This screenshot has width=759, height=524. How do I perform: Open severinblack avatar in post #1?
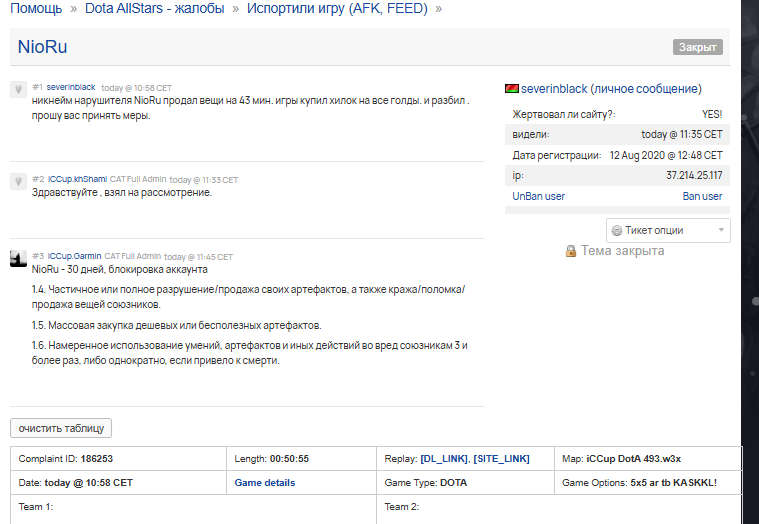tap(18, 90)
